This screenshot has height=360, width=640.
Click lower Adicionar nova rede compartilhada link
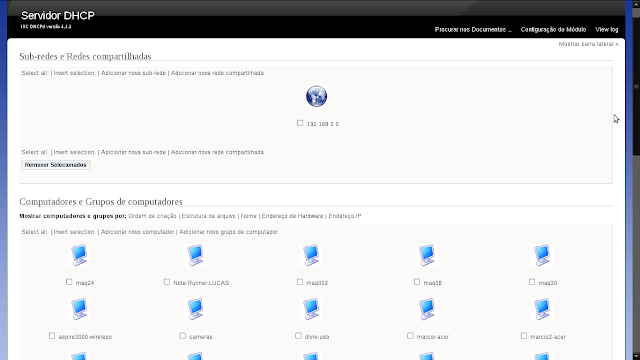(x=217, y=152)
